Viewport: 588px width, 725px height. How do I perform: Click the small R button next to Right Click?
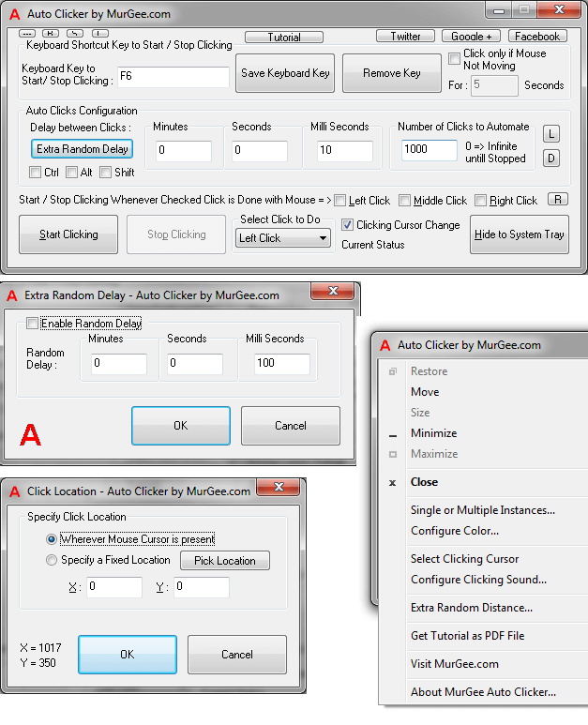tap(557, 199)
